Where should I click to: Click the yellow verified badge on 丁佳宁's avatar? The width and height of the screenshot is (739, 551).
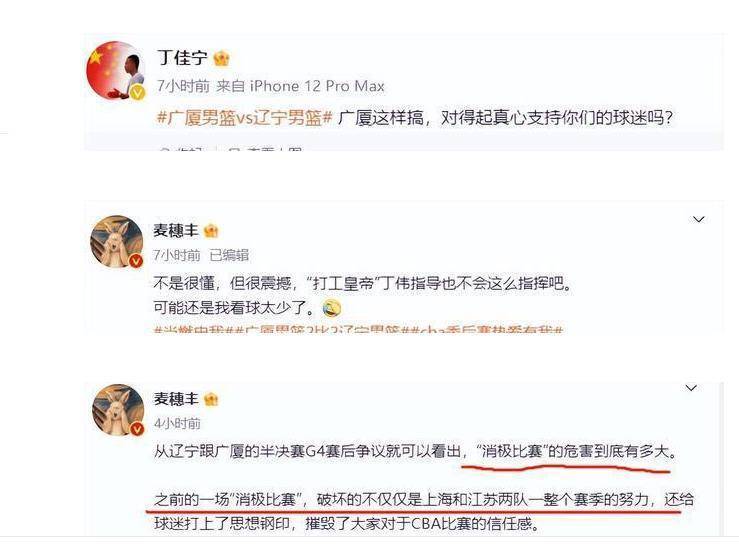(x=137, y=93)
